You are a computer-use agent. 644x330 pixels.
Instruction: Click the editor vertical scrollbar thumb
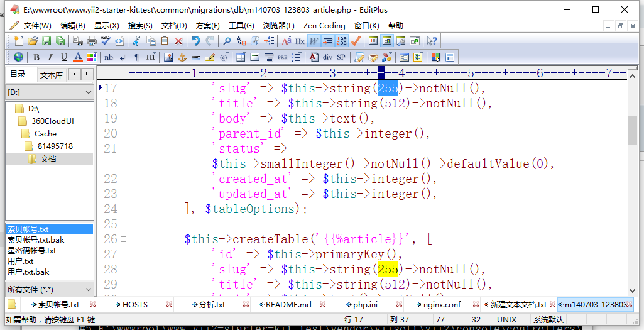(632, 130)
